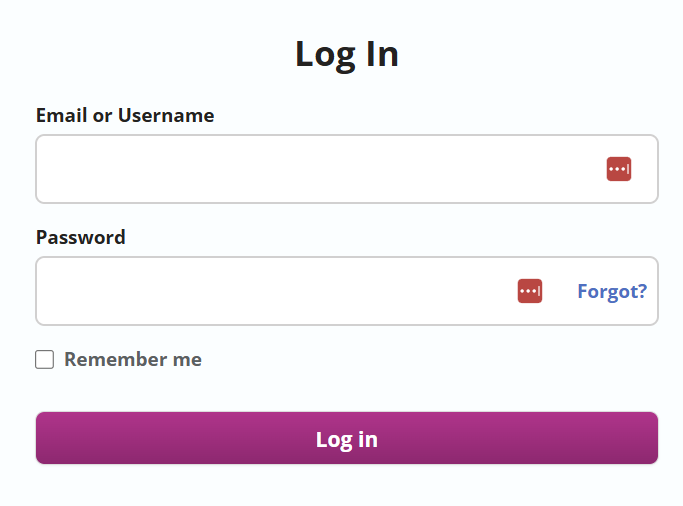The width and height of the screenshot is (683, 506).
Task: Open autofill via red icon in username box
Action: tap(619, 169)
